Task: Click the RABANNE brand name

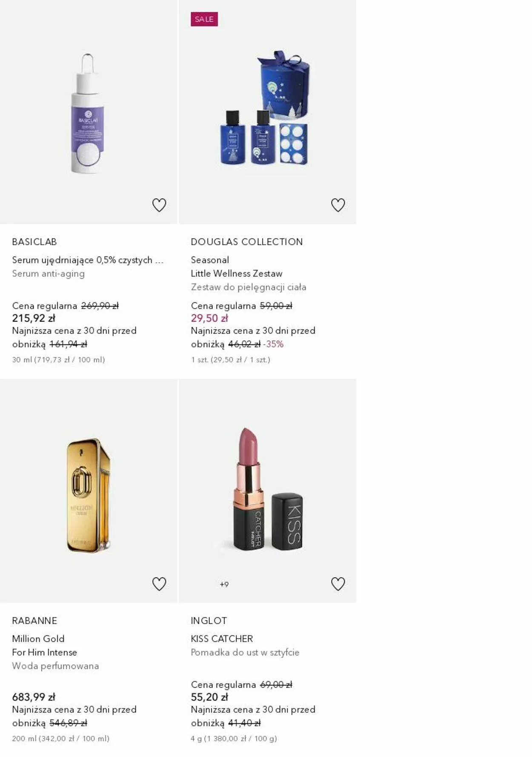Action: coord(34,620)
